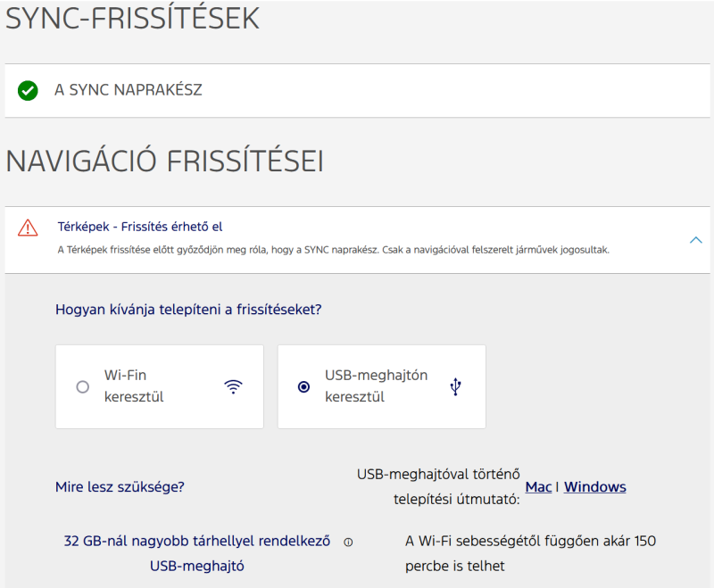The height and width of the screenshot is (588, 714).
Task: Select the Wi-Fin keresztül radio button
Action: [x=82, y=387]
